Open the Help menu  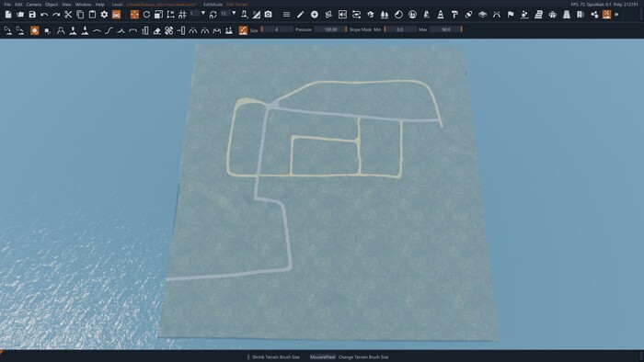(99, 5)
